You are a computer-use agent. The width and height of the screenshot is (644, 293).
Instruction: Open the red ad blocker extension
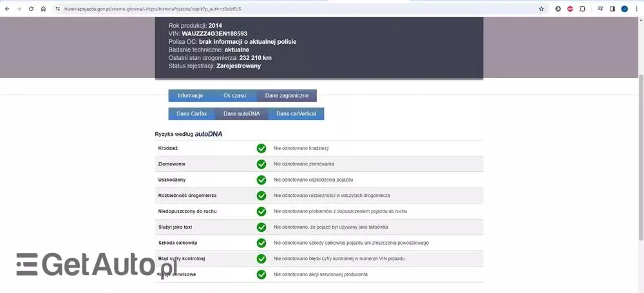click(x=570, y=9)
